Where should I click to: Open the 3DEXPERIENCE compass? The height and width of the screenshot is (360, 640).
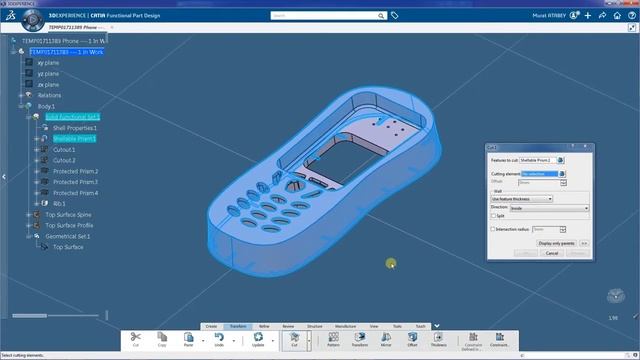pyautogui.click(x=33, y=19)
